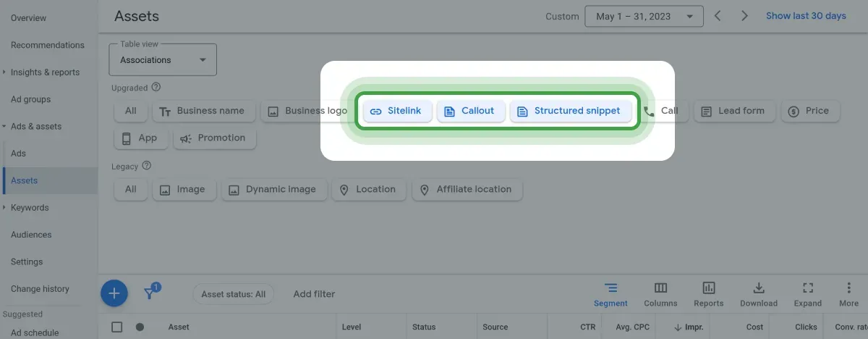This screenshot has height=339, width=868.
Task: Click Add filter
Action: click(314, 294)
